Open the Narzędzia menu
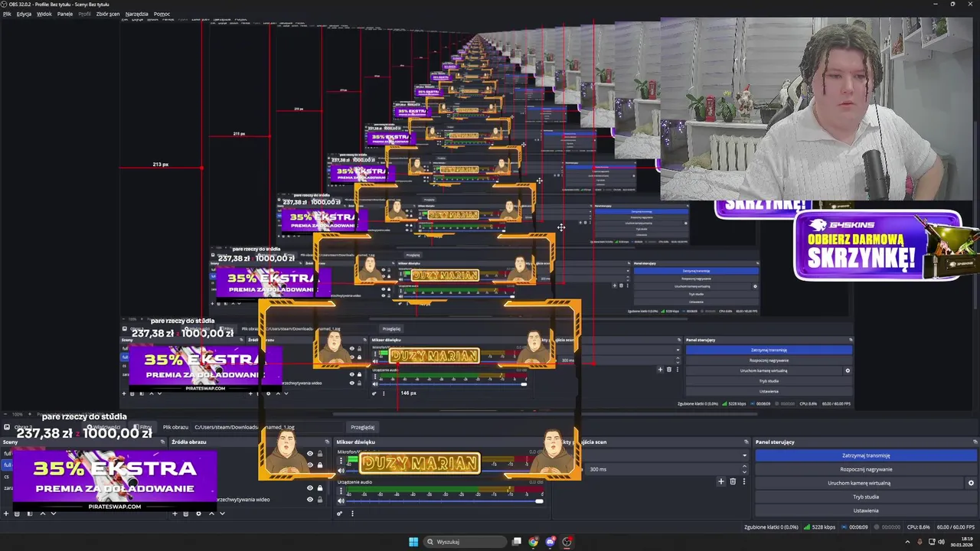Viewport: 980px width, 551px height. pos(137,14)
